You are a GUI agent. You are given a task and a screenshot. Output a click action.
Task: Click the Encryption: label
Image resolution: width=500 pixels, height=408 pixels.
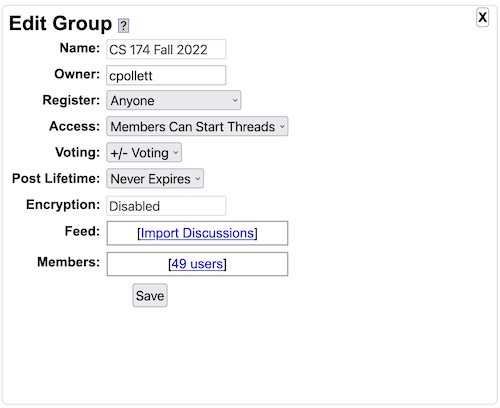point(63,204)
